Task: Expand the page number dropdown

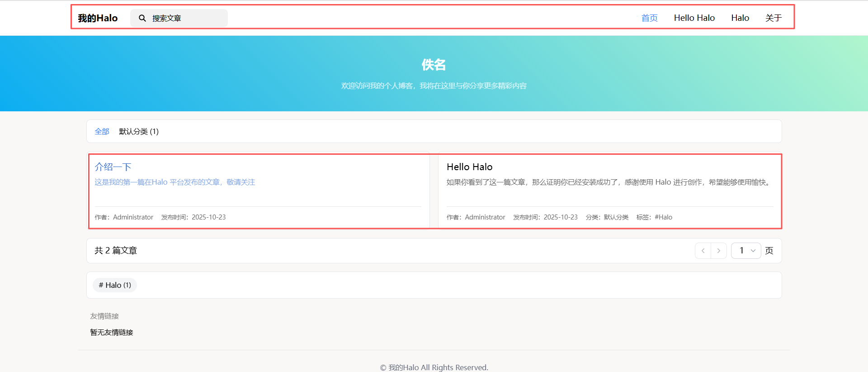Action: click(746, 251)
